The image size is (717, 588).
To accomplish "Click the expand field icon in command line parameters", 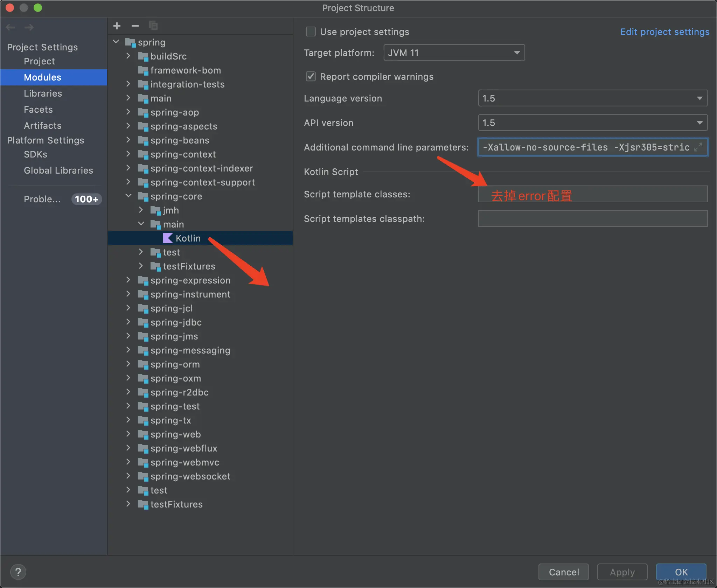I will click(698, 147).
